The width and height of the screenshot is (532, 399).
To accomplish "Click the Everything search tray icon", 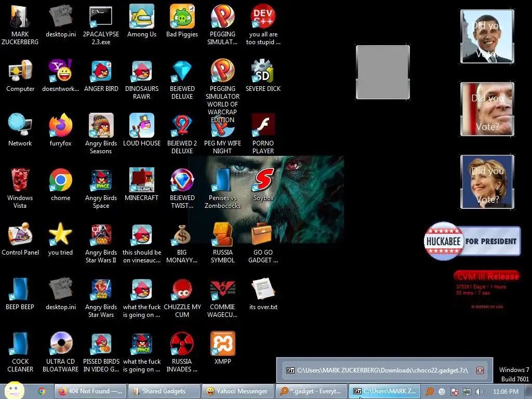I will pyautogui.click(x=430, y=392).
